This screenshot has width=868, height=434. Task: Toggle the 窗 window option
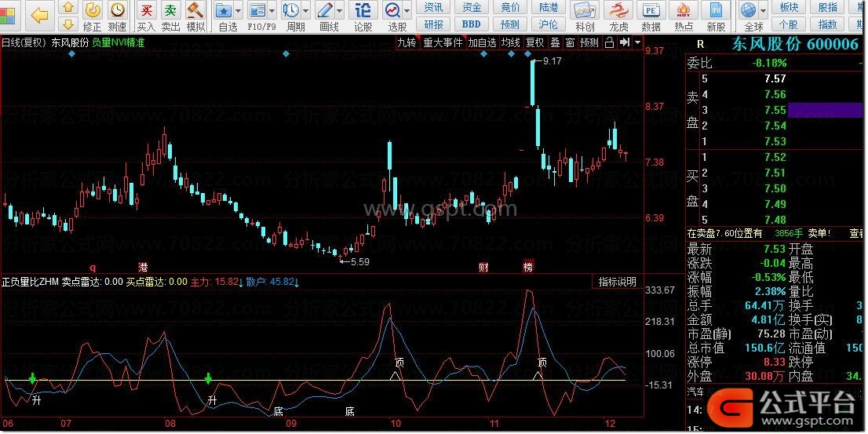click(571, 42)
